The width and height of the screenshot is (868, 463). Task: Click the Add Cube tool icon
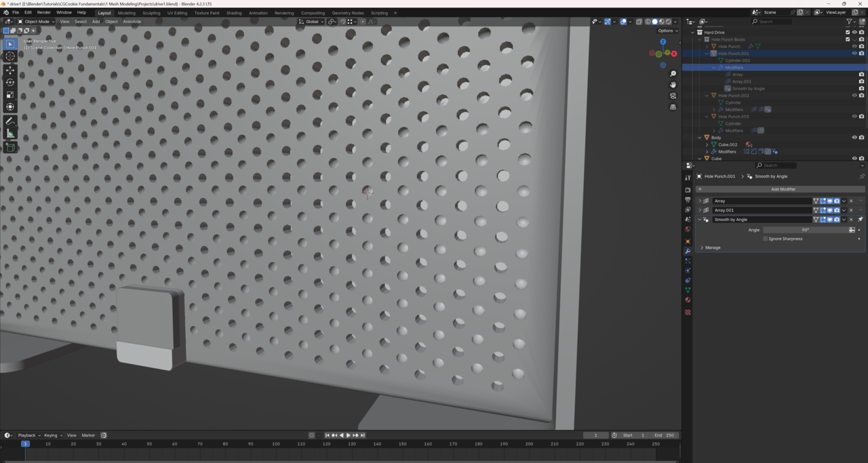point(10,147)
